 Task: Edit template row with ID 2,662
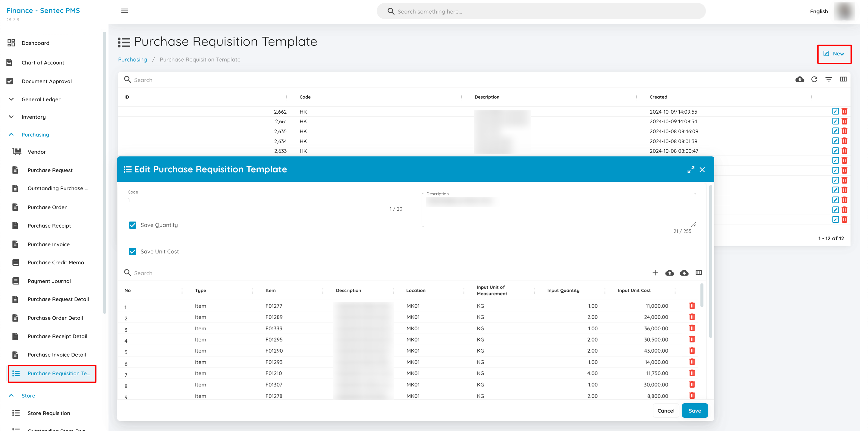[x=835, y=112]
